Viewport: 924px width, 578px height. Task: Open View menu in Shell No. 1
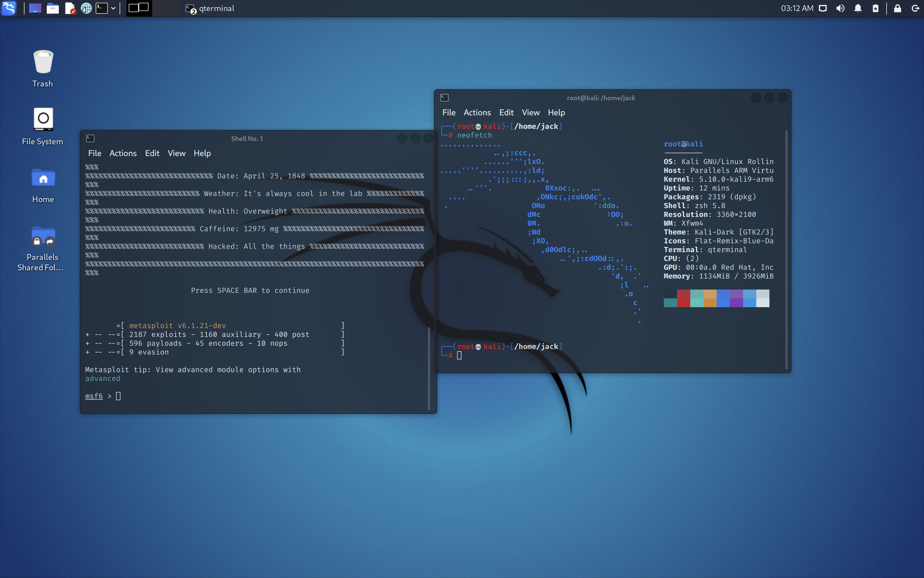[176, 153]
